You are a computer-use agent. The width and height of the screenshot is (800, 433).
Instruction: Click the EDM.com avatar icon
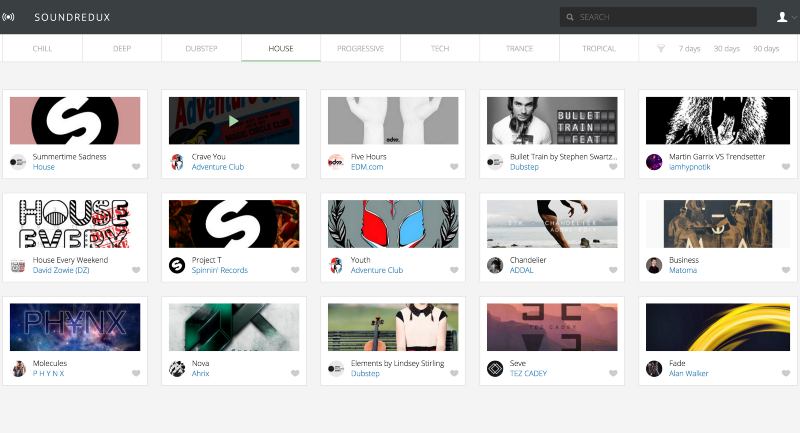(336, 162)
